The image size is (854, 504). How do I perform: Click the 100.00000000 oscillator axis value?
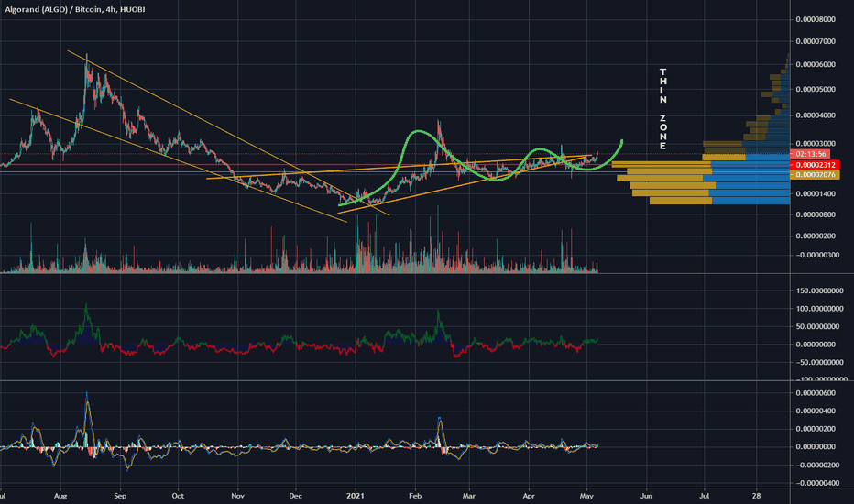[x=819, y=309]
